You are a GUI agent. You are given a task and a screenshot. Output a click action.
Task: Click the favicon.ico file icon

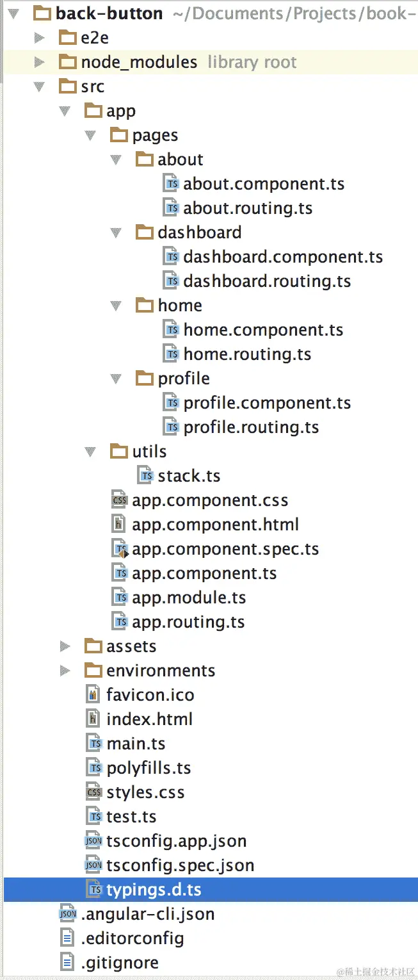coord(94,695)
